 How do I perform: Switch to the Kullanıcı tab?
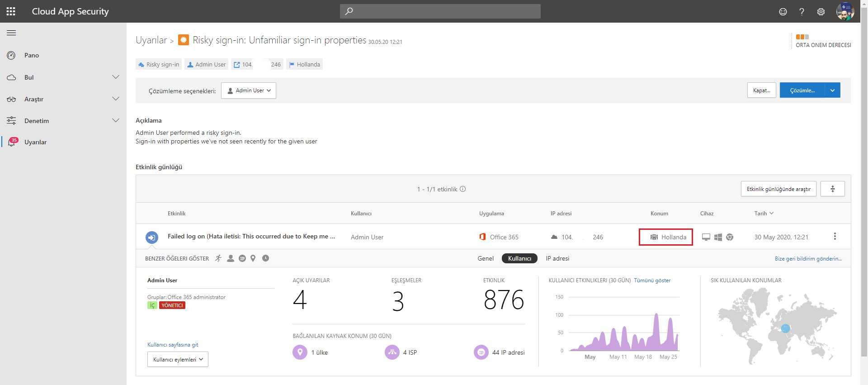pos(519,258)
